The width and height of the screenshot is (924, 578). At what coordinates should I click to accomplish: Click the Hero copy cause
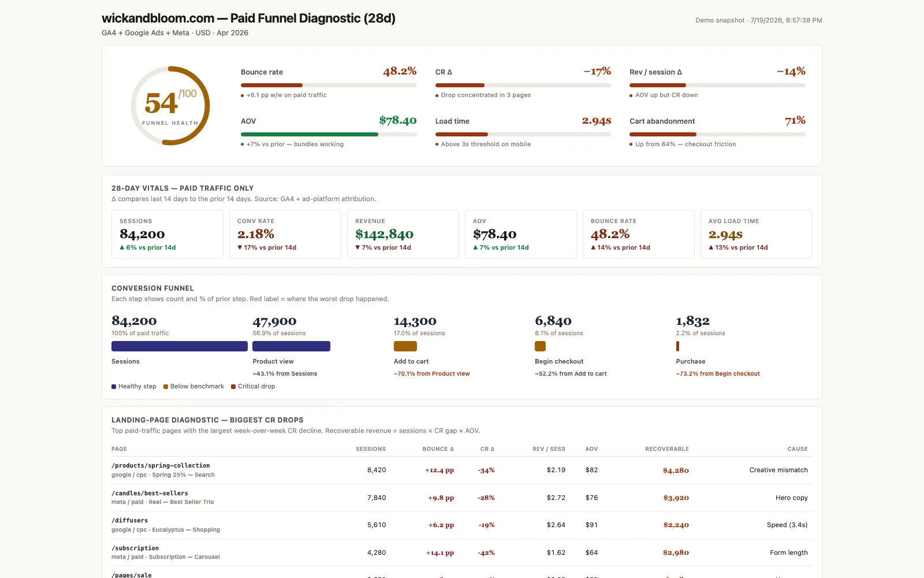tap(792, 498)
